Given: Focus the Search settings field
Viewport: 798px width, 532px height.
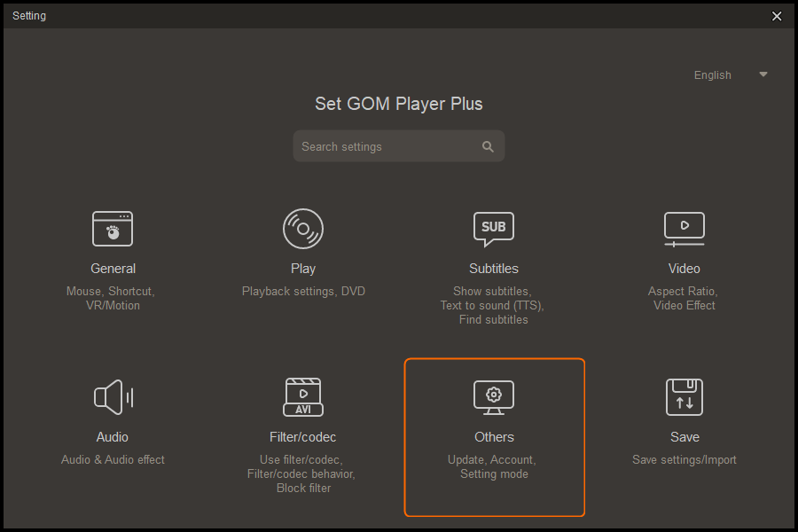Looking at the screenshot, I should [x=398, y=146].
